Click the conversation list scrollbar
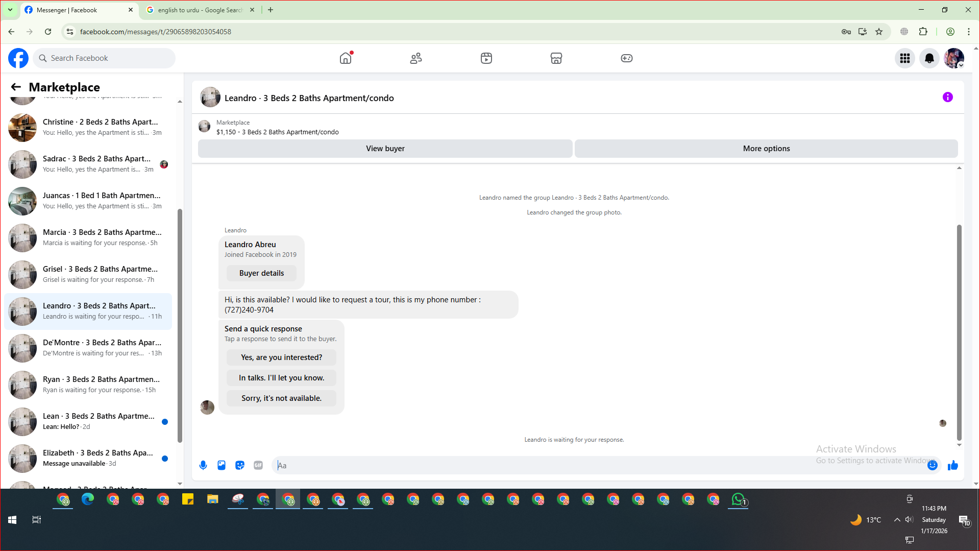Image resolution: width=980 pixels, height=551 pixels. (180, 326)
